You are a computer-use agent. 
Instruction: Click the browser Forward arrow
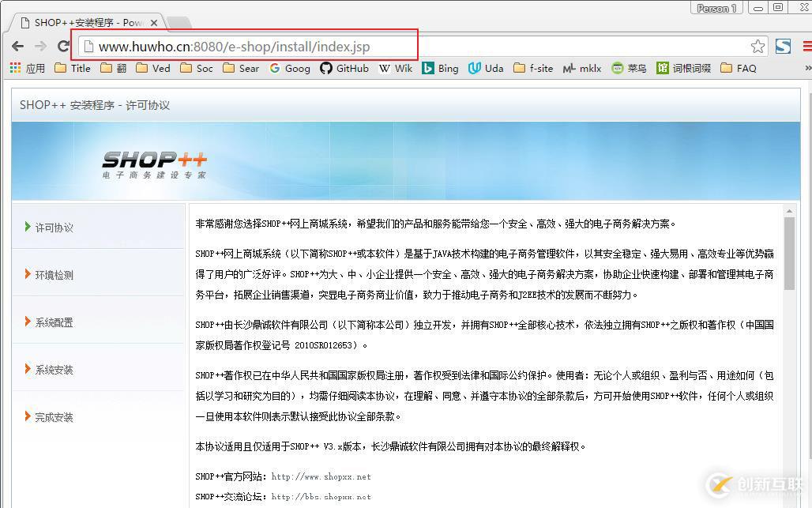coord(40,46)
